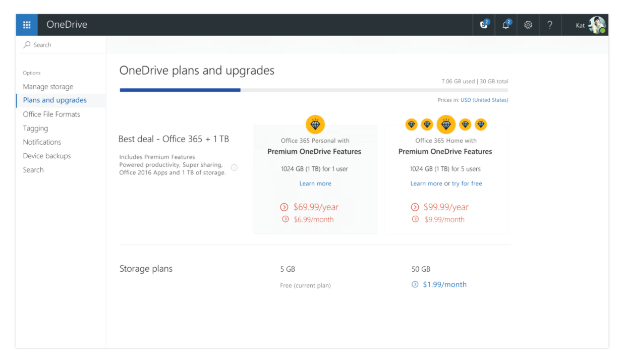The height and width of the screenshot is (364, 624).
Task: Choose the 50 GB $1.99/month plan
Action: (x=444, y=284)
